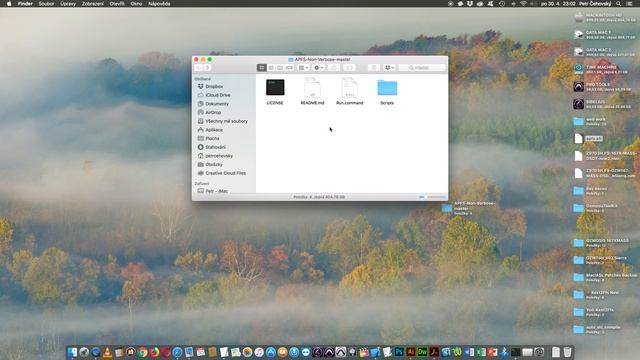Select Všechny mé soubory in the sidebar
The width and height of the screenshot is (640, 360).
coord(226,121)
